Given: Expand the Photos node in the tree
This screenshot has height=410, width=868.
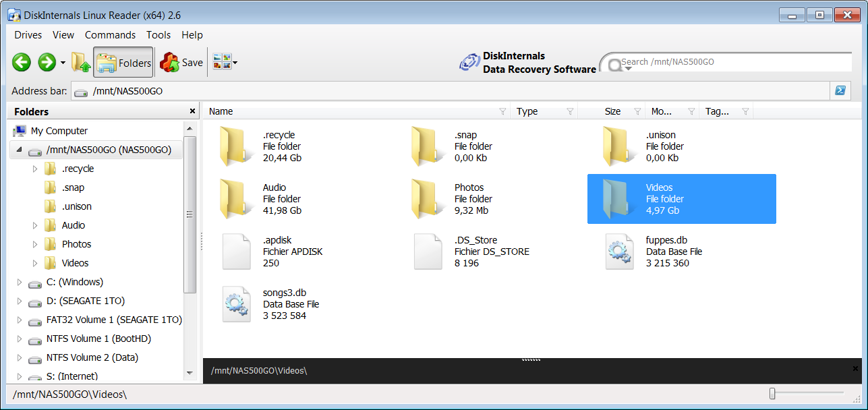Looking at the screenshot, I should [x=35, y=244].
